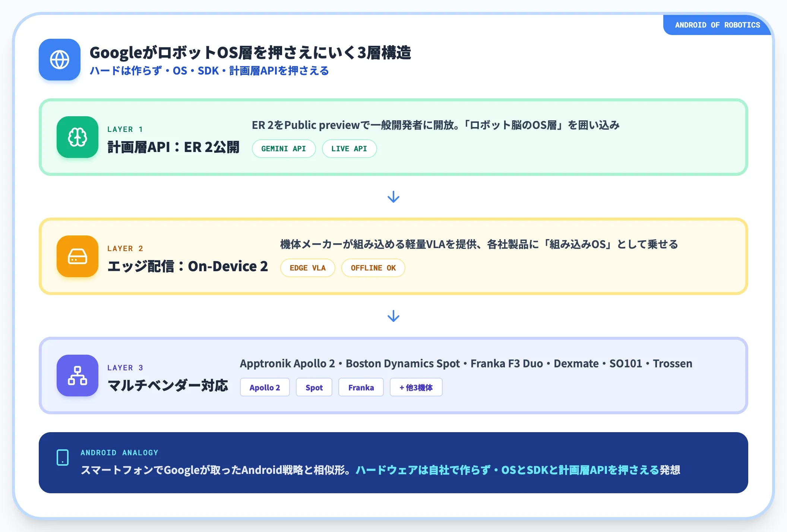Click the Franka chip
The image size is (787, 532).
click(361, 387)
